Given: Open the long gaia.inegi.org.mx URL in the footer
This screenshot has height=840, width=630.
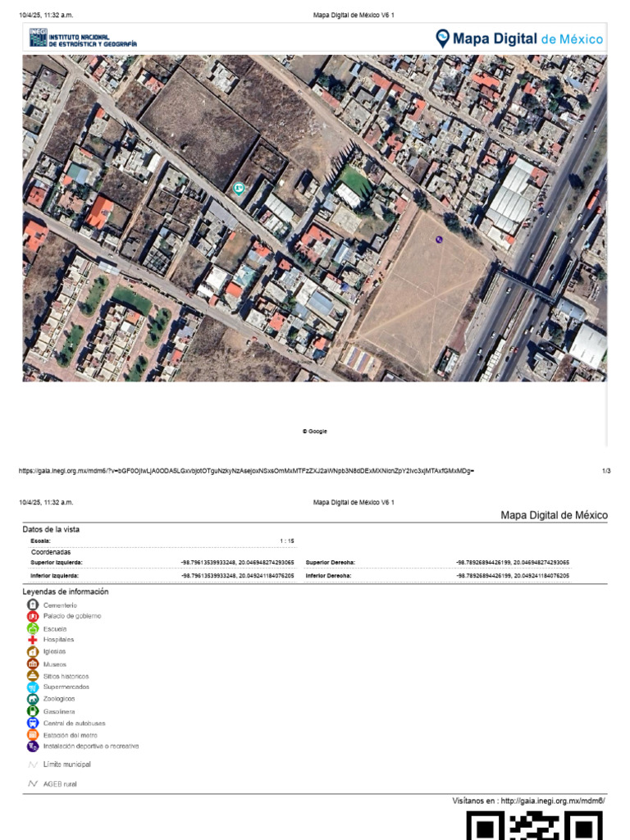Looking at the screenshot, I should 246,471.
